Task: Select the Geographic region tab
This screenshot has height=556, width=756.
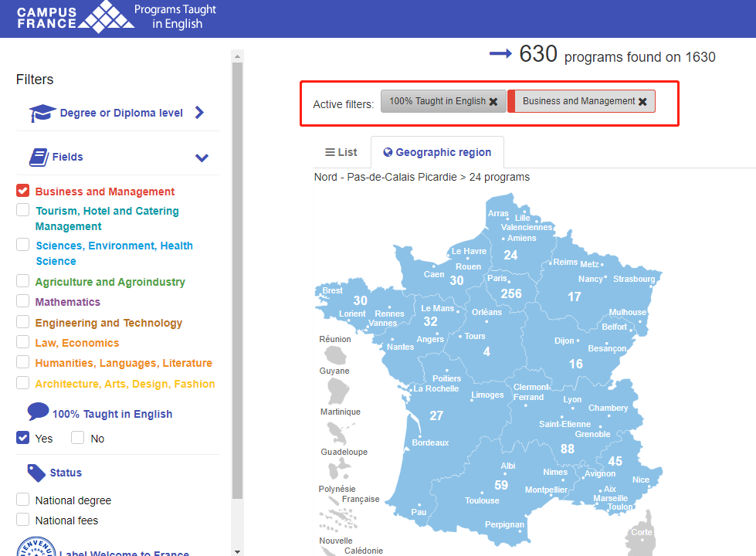Action: pos(437,152)
